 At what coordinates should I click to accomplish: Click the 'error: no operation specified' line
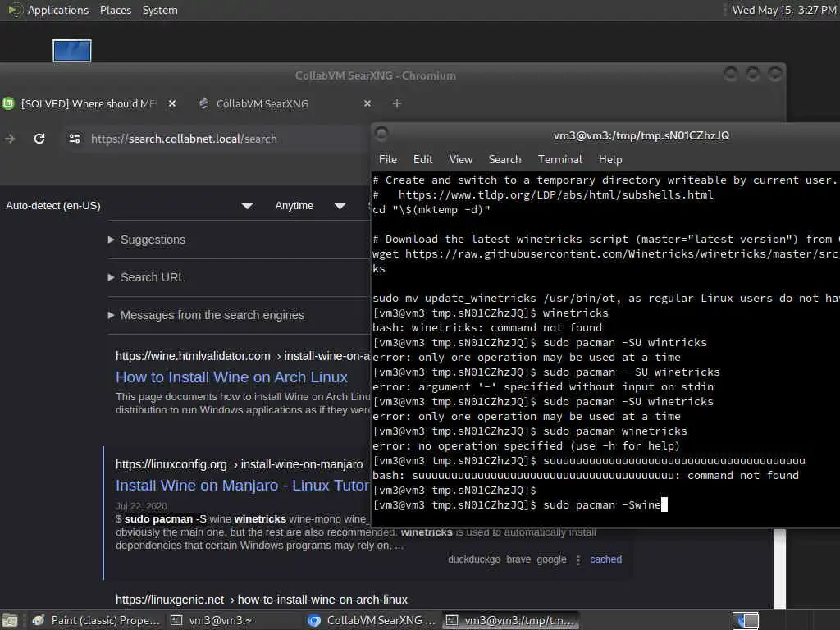click(x=526, y=445)
